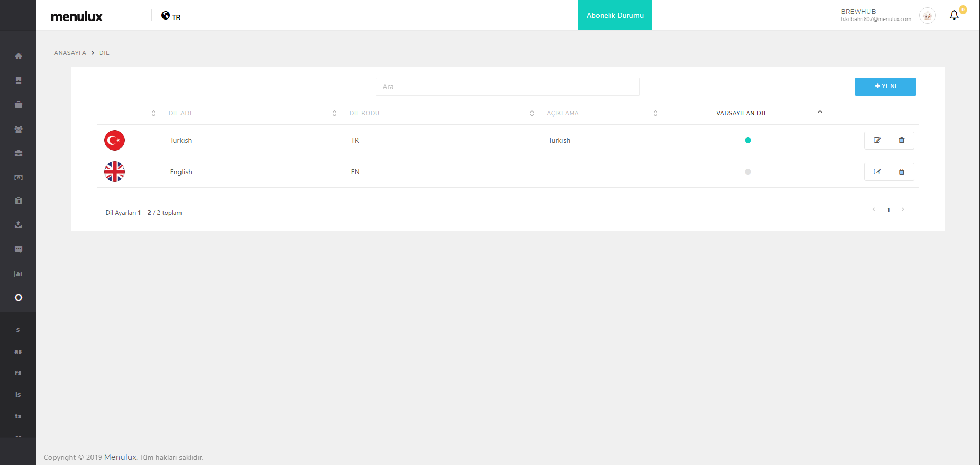This screenshot has width=980, height=465.
Task: Click the users group sidebar icon
Action: (19, 129)
